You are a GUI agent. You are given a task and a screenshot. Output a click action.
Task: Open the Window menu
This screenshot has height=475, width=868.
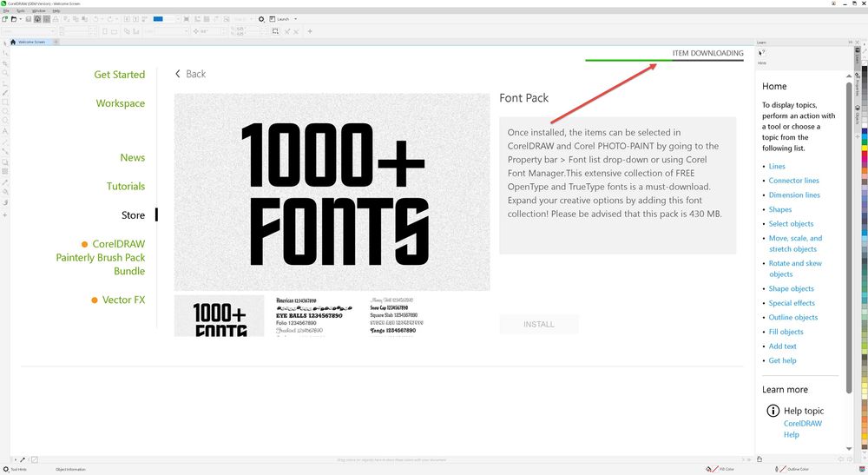[x=39, y=10]
